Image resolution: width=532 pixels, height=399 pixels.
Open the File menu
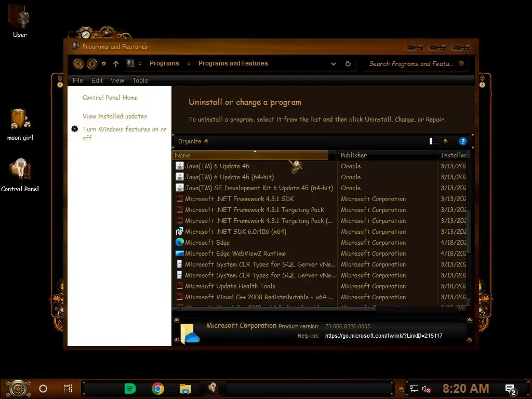pyautogui.click(x=78, y=81)
